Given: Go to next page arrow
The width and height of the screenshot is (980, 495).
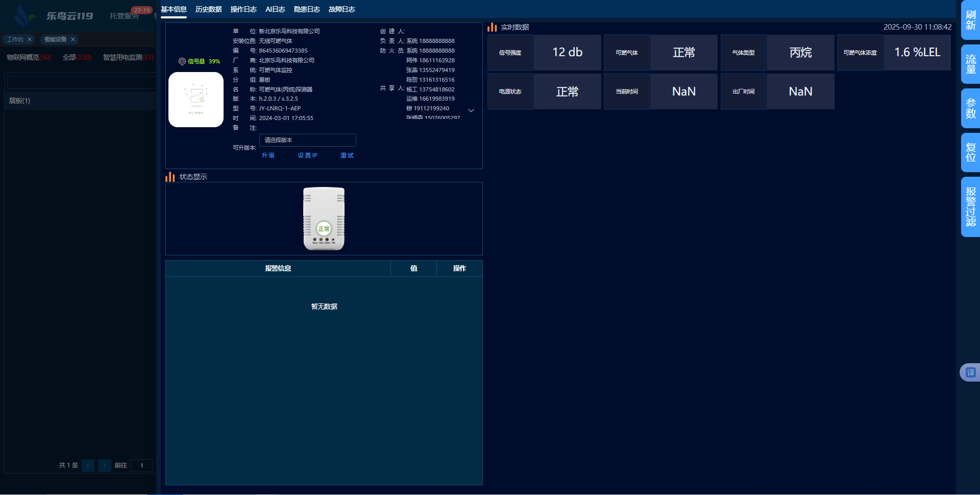Looking at the screenshot, I should coord(104,465).
